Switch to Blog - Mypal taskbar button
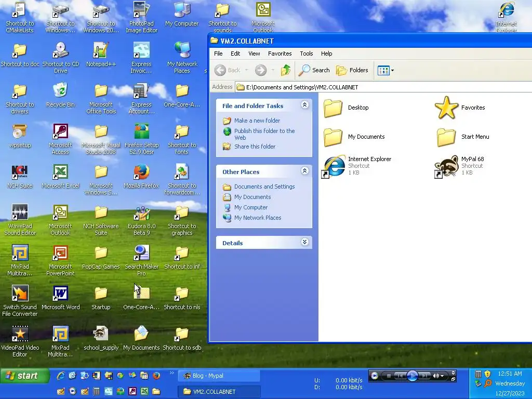 (x=219, y=376)
